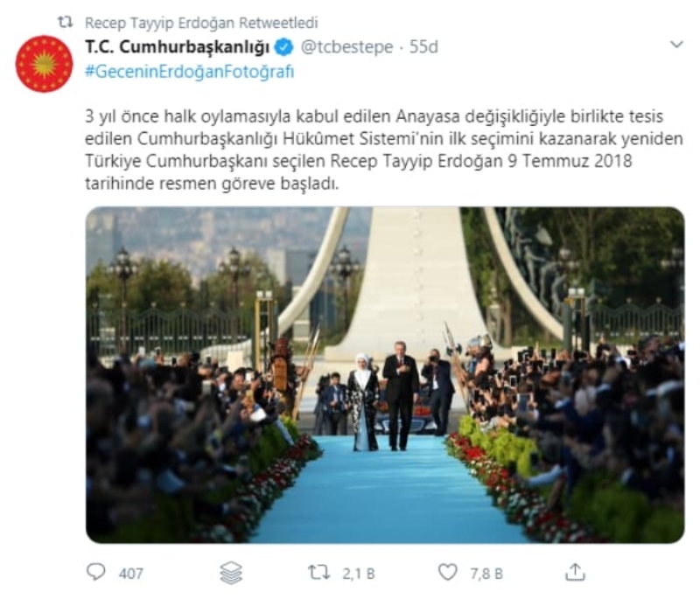This screenshot has height=599, width=700.
Task: Click the stacked layers icon below the photo
Action: 231,573
